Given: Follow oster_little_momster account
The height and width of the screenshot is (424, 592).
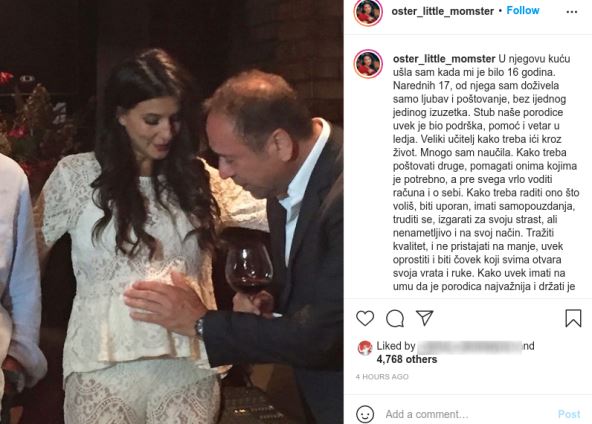Looking at the screenshot, I should point(523,11).
